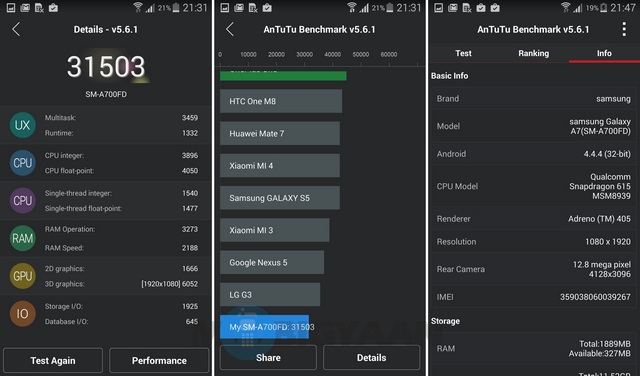Tap the green top-ranked bar
The width and height of the screenshot is (640, 376).
pos(283,76)
